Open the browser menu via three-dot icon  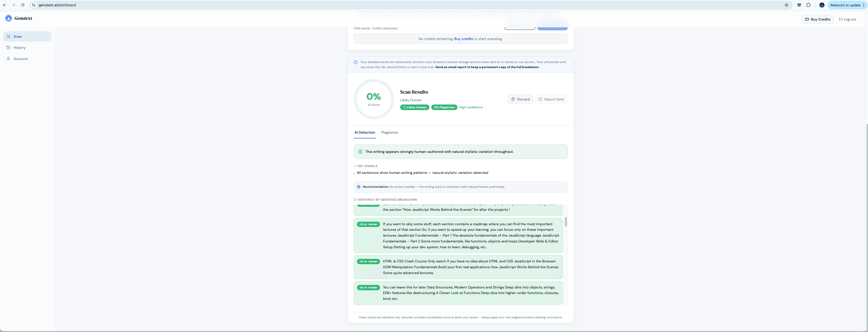(x=864, y=5)
